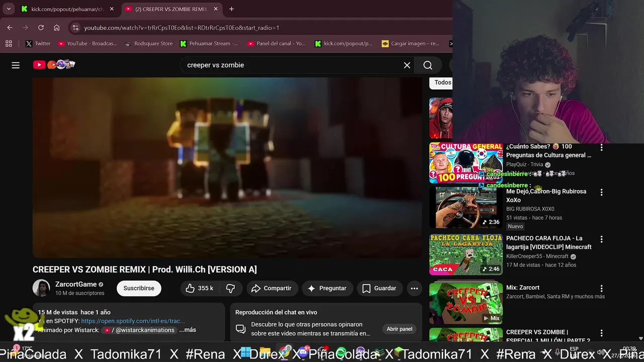Open the Spotify link in description
The width and height of the screenshot is (644, 362).
tap(133, 321)
